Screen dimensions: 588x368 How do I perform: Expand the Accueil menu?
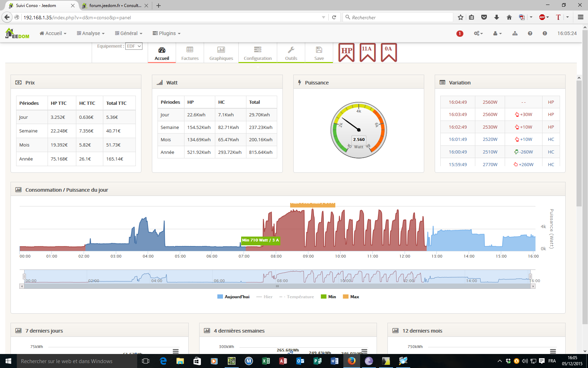[x=53, y=33]
